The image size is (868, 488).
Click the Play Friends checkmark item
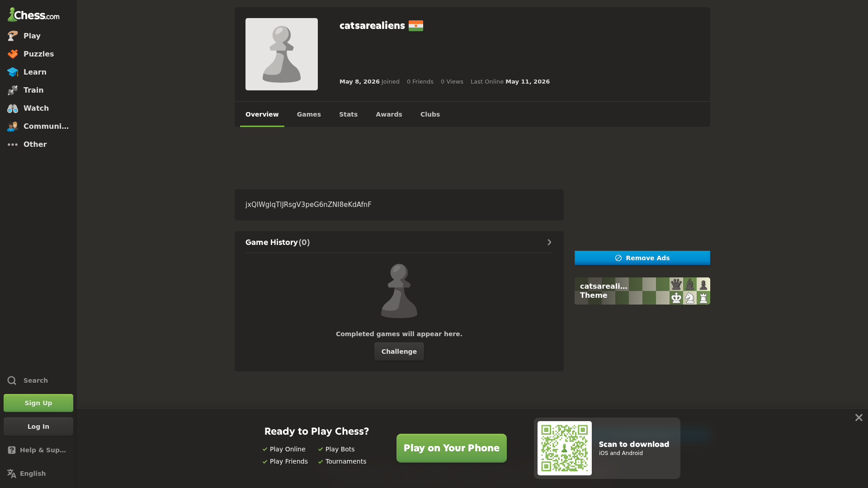(x=285, y=461)
